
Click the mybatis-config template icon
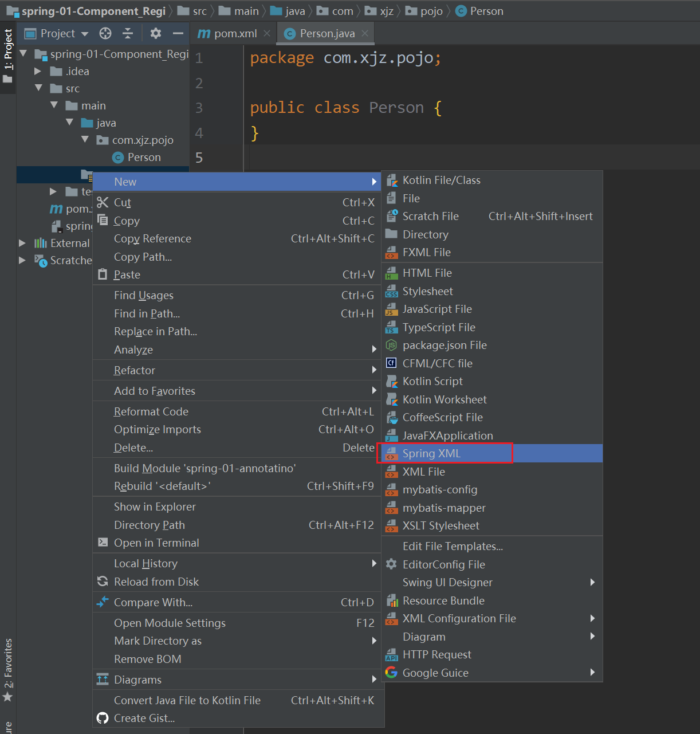coord(392,489)
